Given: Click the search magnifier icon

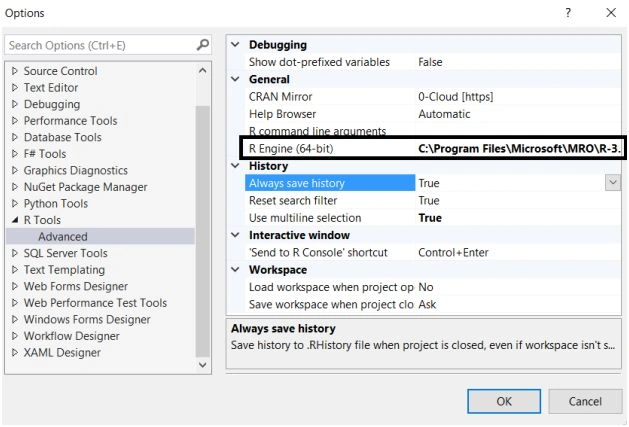Looking at the screenshot, I should point(203,45).
